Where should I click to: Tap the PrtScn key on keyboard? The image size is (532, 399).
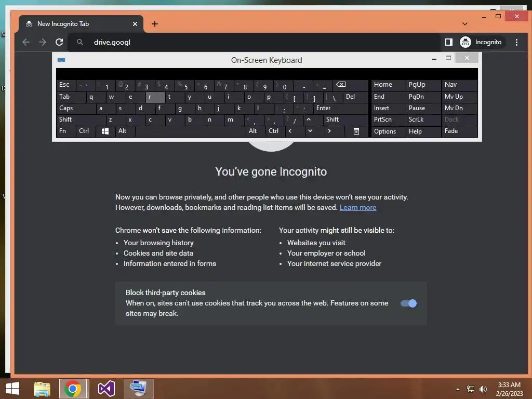[x=388, y=119]
